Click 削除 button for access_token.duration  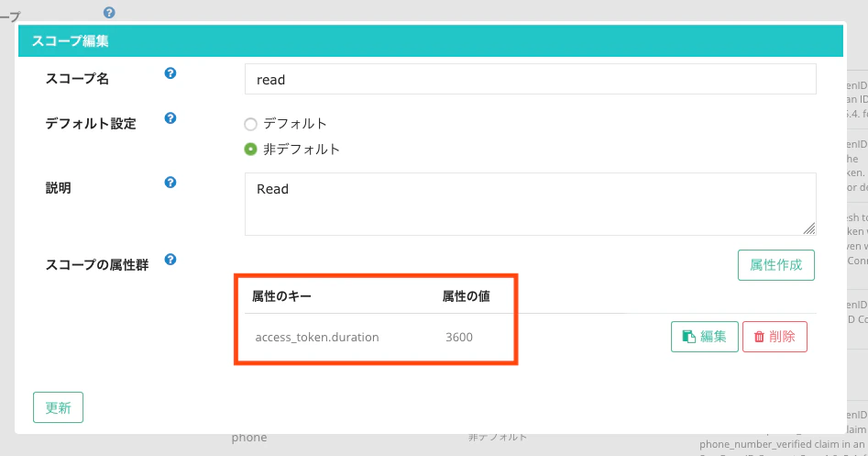(x=775, y=337)
